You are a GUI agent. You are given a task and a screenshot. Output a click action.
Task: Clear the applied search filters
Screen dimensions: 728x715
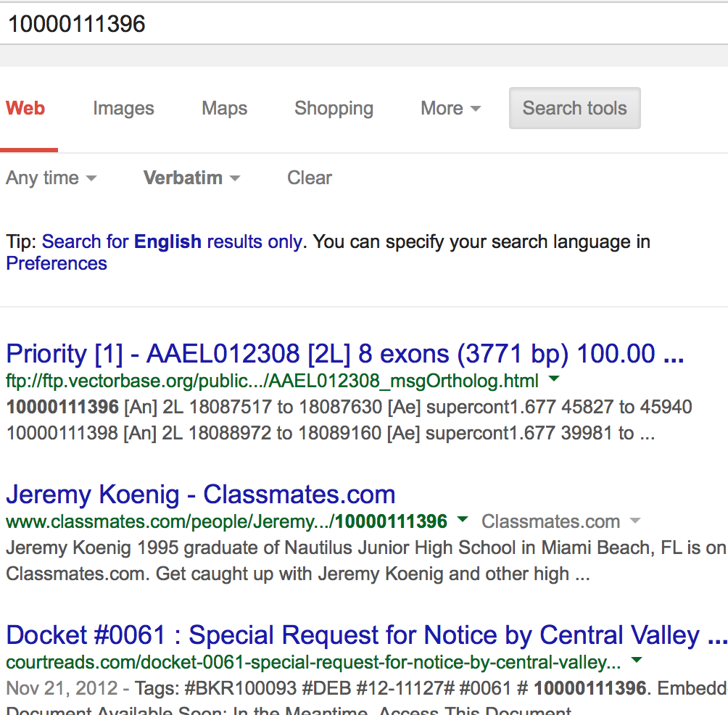[x=310, y=178]
